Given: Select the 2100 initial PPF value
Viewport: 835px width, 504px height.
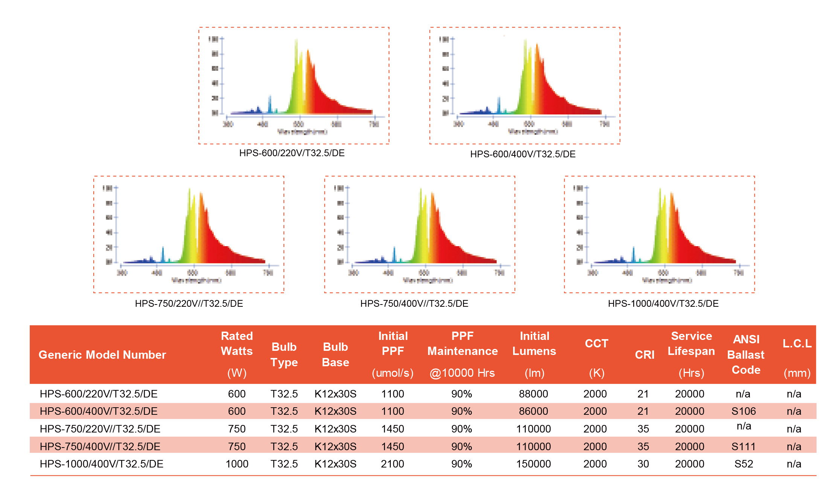Looking at the screenshot, I should [392, 464].
